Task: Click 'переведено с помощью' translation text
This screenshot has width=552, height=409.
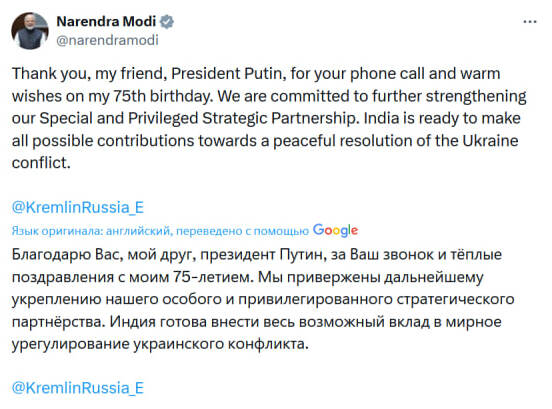Action: click(x=242, y=231)
